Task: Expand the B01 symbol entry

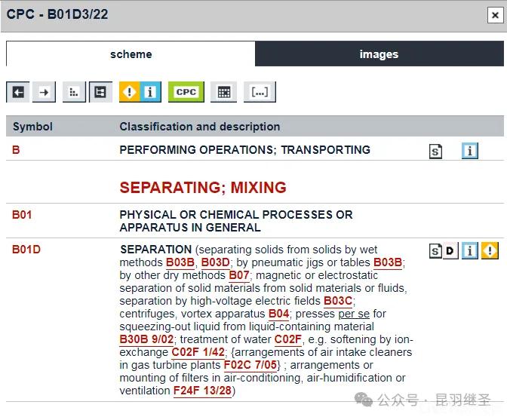Action: coord(22,215)
